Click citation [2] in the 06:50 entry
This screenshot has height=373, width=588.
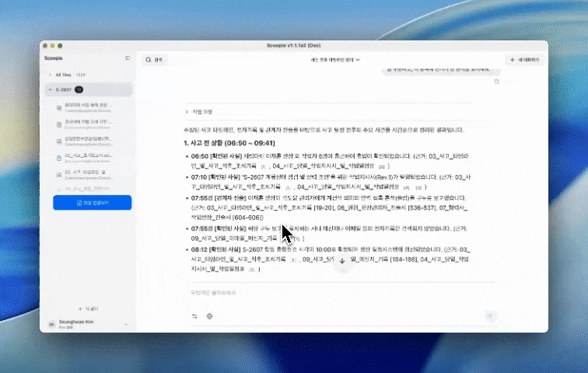(x=382, y=166)
